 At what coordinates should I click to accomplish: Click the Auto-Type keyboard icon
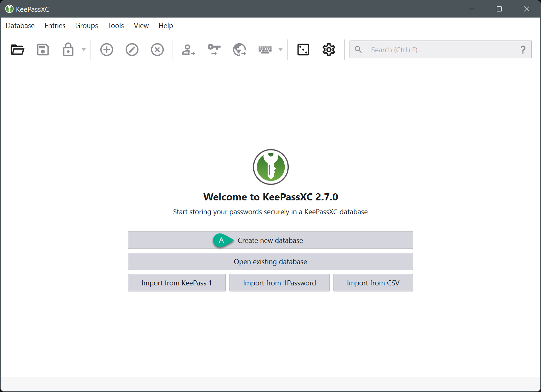pyautogui.click(x=265, y=50)
